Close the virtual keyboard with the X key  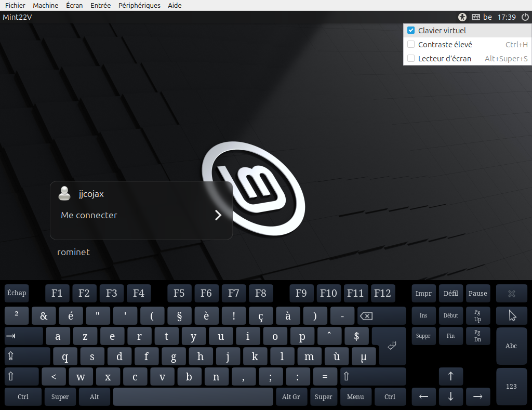[x=511, y=293]
